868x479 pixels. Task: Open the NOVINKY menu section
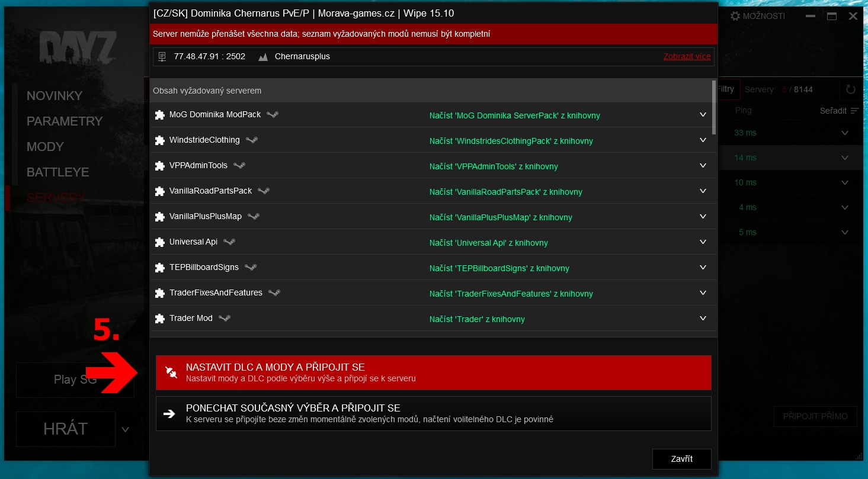point(55,96)
